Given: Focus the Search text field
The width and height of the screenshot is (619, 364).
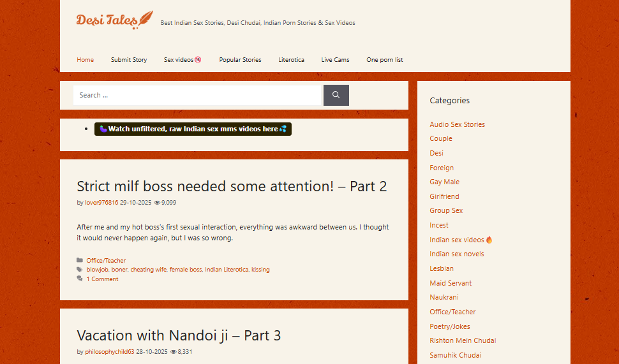Looking at the screenshot, I should [197, 95].
